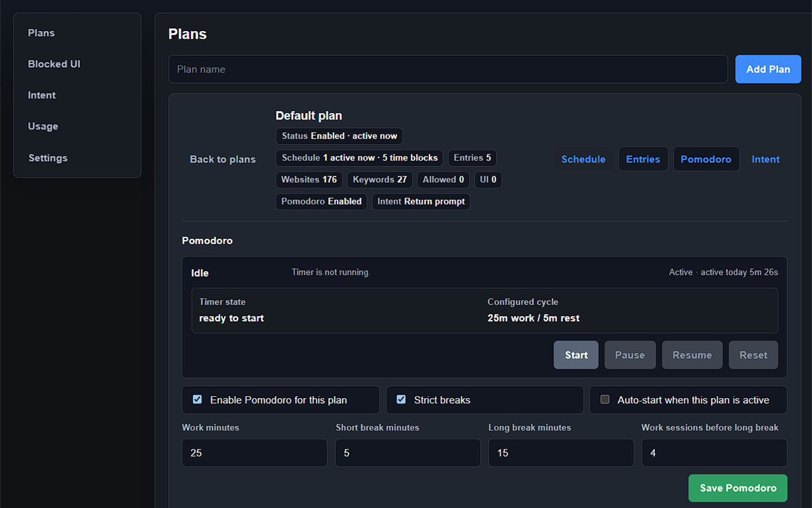Viewport: 812px width, 508px height.
Task: Click the Idle timer status label
Action: pyautogui.click(x=200, y=273)
